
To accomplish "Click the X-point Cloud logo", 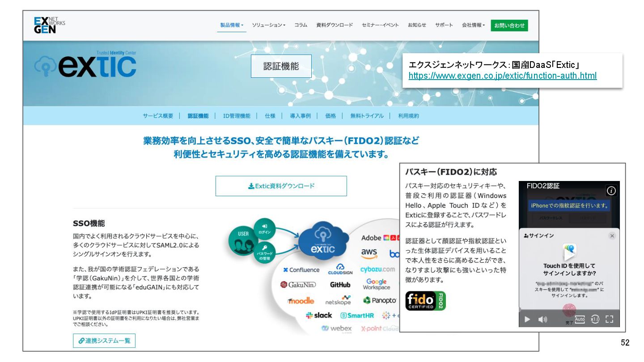I will coord(379,329).
